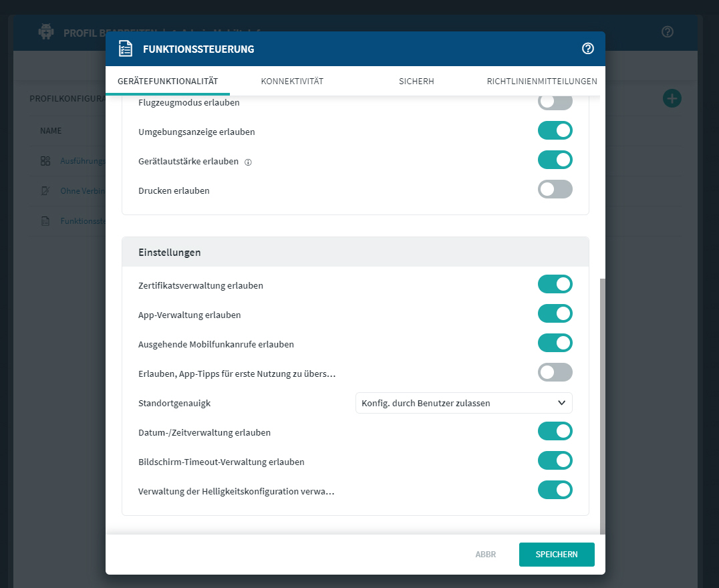Click the Android robot icon in profile header
The image size is (719, 588).
pyautogui.click(x=46, y=31)
